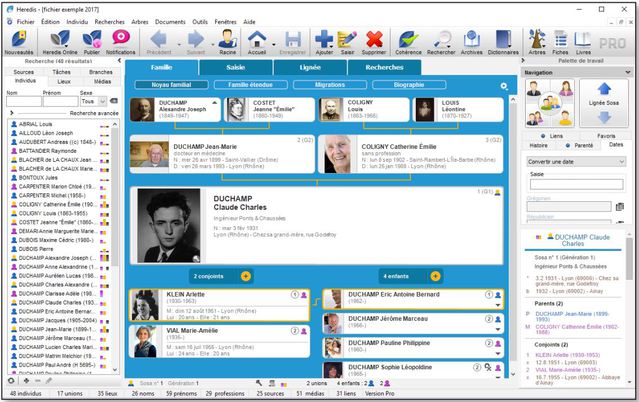Viewport: 639px width, 402px height.
Task: Open KLEIN Arlette spouse card
Action: [x=219, y=305]
